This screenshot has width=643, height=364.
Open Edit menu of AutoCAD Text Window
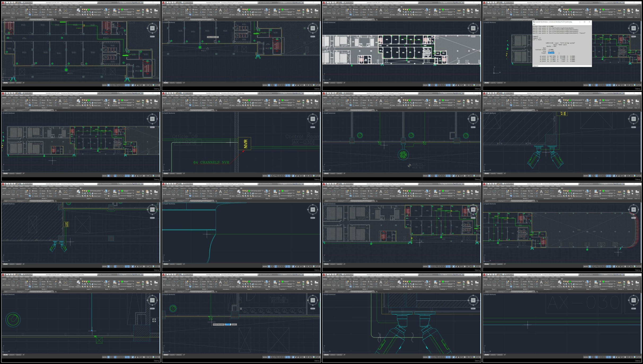tap(534, 24)
